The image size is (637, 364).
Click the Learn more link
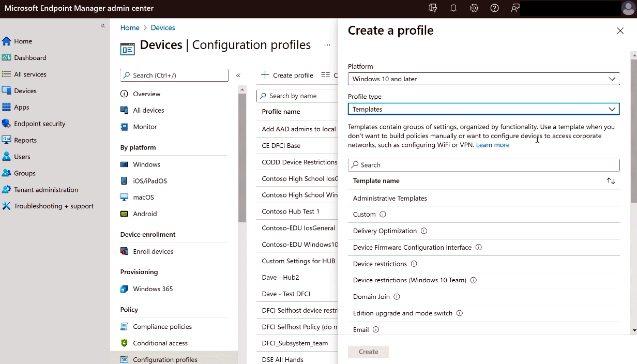point(493,145)
